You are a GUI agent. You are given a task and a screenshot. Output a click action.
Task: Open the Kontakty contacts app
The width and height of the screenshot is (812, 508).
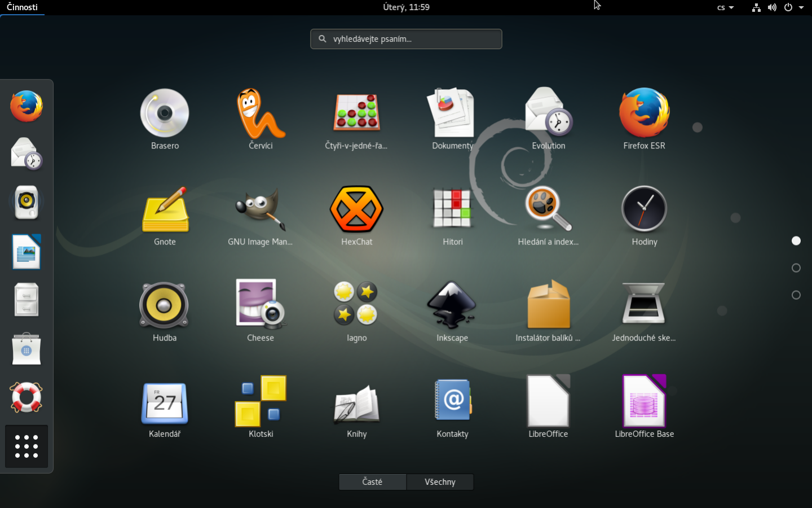tap(452, 408)
